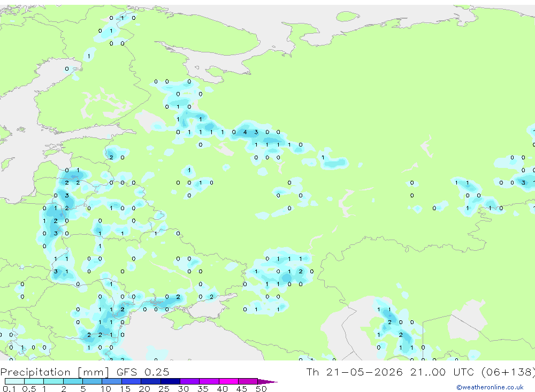Click the 'Precipitation [mm]' title text
Image resolution: width=535 pixels, height=392 pixels.
pos(55,372)
